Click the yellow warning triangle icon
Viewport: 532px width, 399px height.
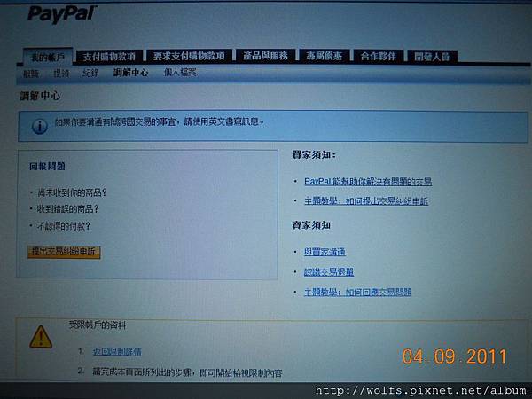(41, 337)
